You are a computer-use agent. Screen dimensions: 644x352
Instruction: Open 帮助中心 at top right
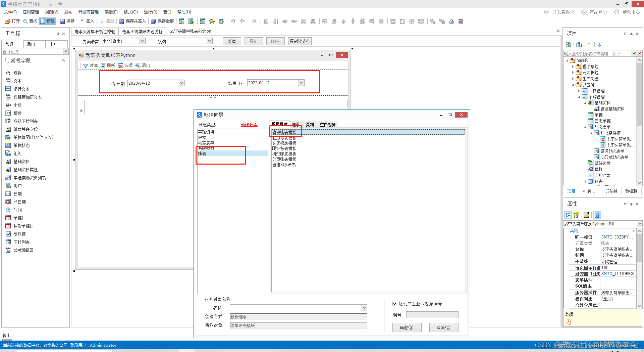pos(627,12)
